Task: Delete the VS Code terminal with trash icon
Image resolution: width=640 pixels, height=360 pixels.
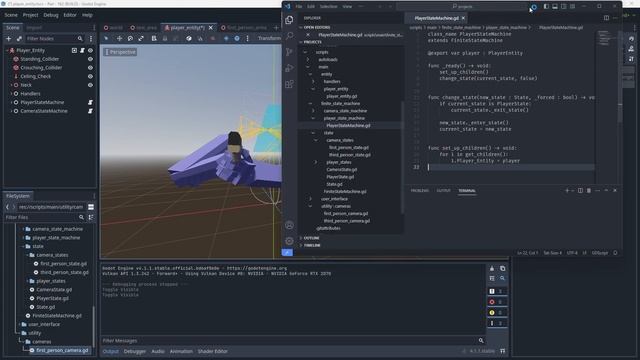Action: coord(589,191)
